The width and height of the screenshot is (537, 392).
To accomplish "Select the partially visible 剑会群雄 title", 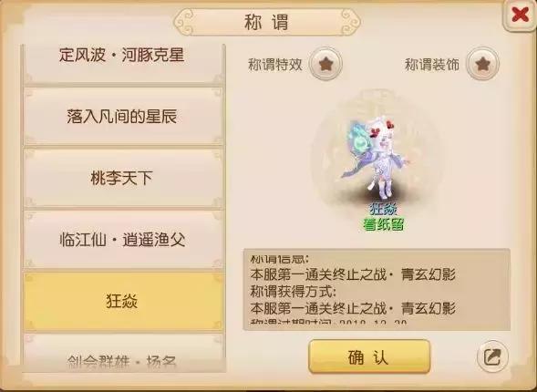I will (x=122, y=354).
